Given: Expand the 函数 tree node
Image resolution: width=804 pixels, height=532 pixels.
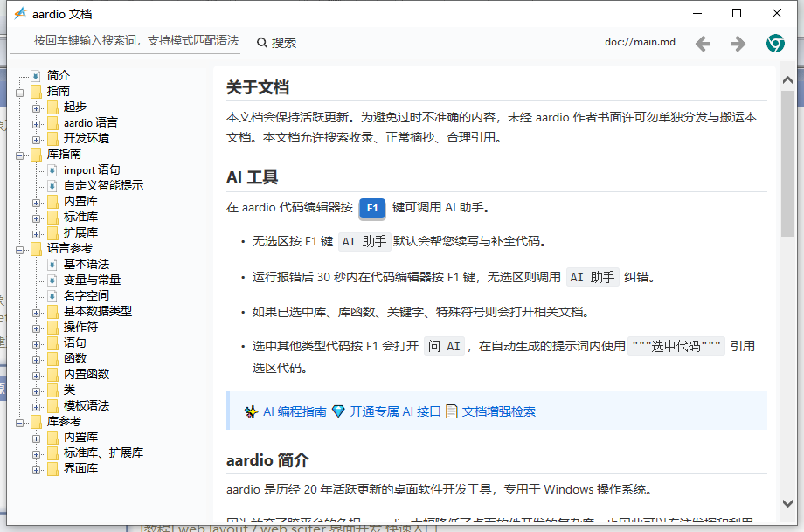Looking at the screenshot, I should pyautogui.click(x=36, y=360).
